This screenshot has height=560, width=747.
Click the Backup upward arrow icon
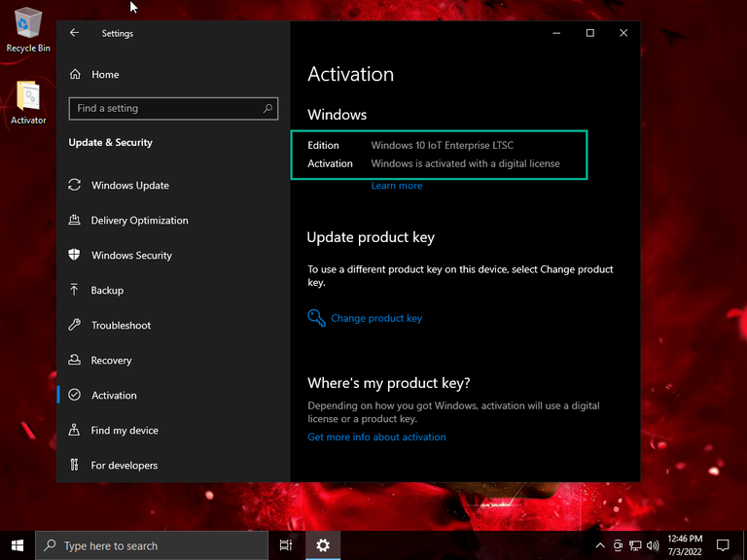(x=74, y=290)
